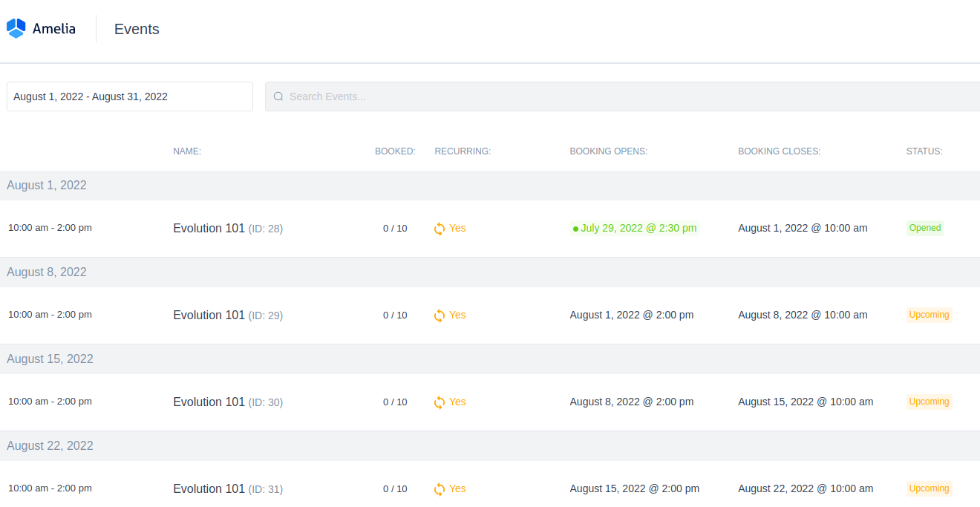Click Upcoming status badge for ID 30
980x507 pixels.
[x=929, y=402]
